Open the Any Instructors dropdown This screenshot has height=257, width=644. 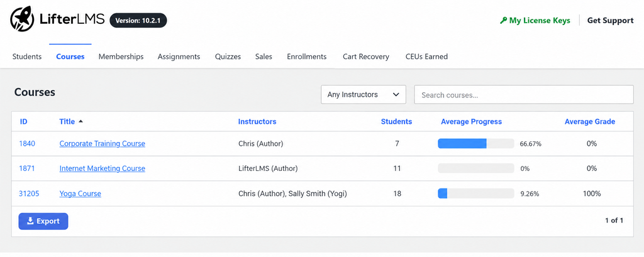click(x=364, y=94)
